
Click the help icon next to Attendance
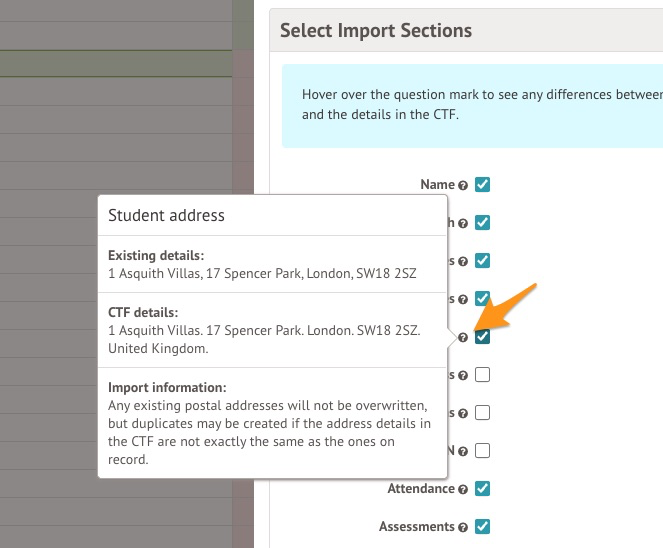point(463,490)
